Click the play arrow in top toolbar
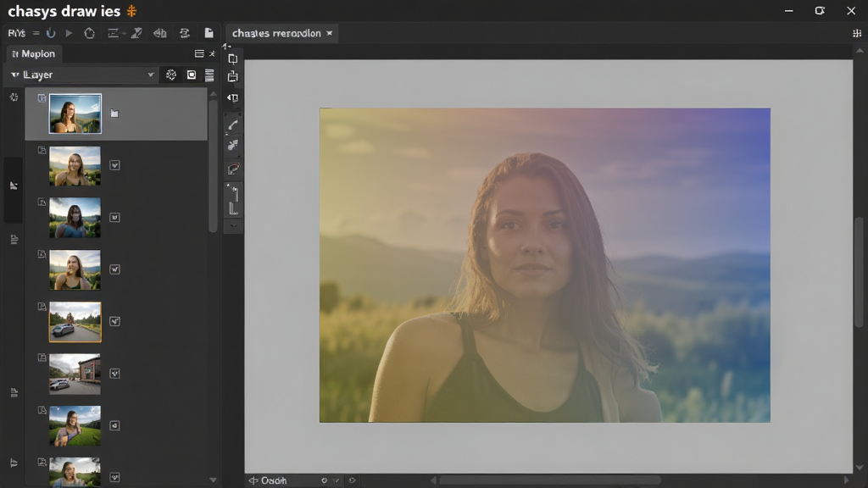The height and width of the screenshot is (488, 868). tap(70, 33)
